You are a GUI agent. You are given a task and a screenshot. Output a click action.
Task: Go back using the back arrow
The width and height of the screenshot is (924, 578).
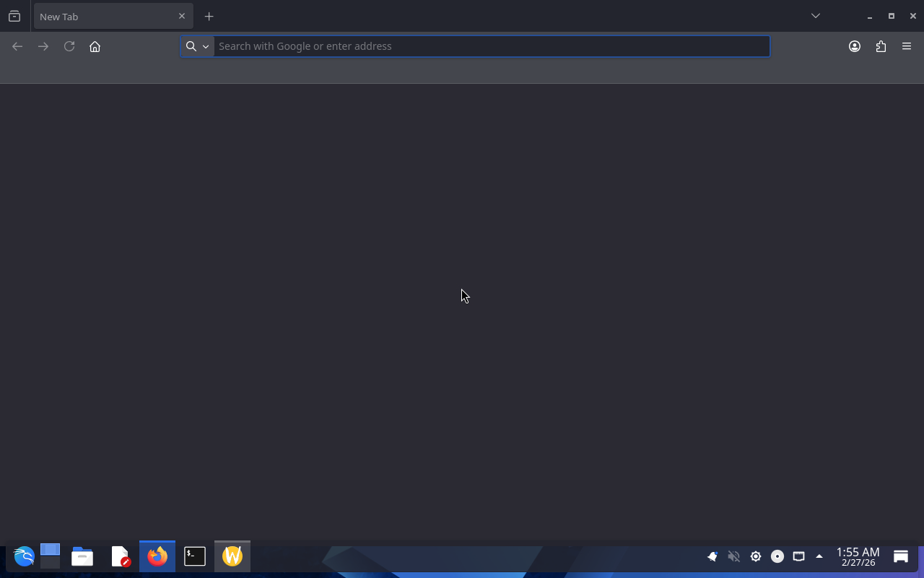[17, 46]
